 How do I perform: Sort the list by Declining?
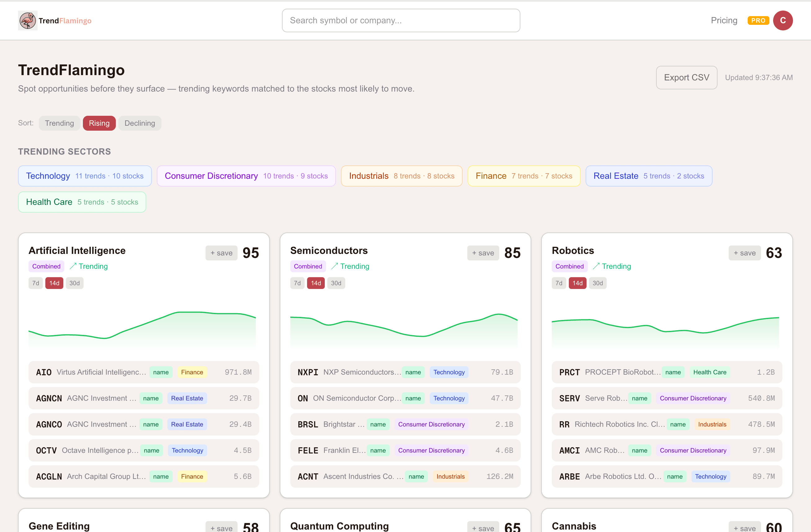pyautogui.click(x=140, y=123)
